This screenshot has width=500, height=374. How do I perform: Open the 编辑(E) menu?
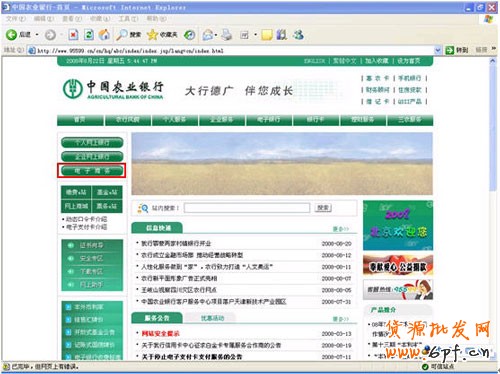(44, 18)
